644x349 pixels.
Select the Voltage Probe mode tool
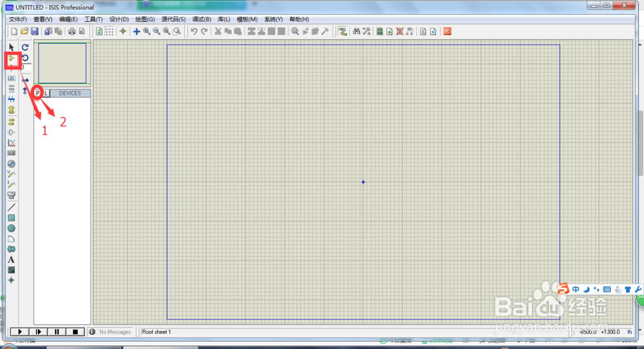[x=12, y=174]
